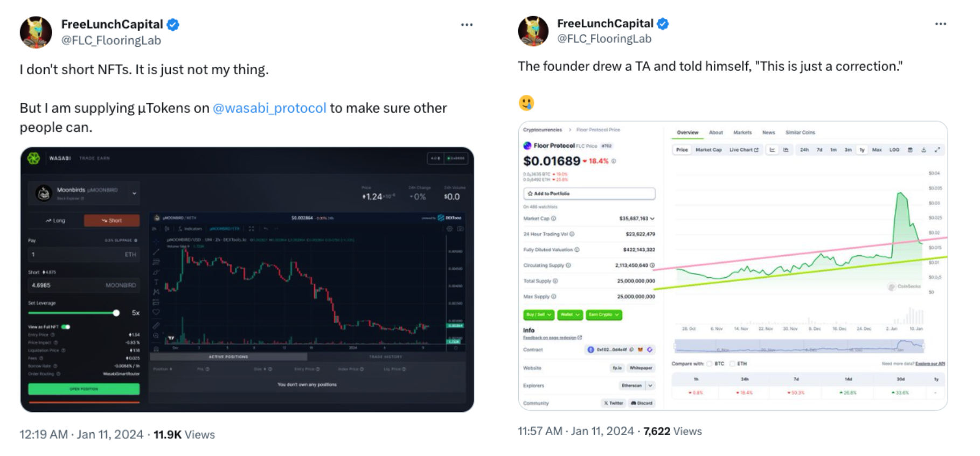
Task: Check the BTC compare checkbox
Action: (710, 364)
